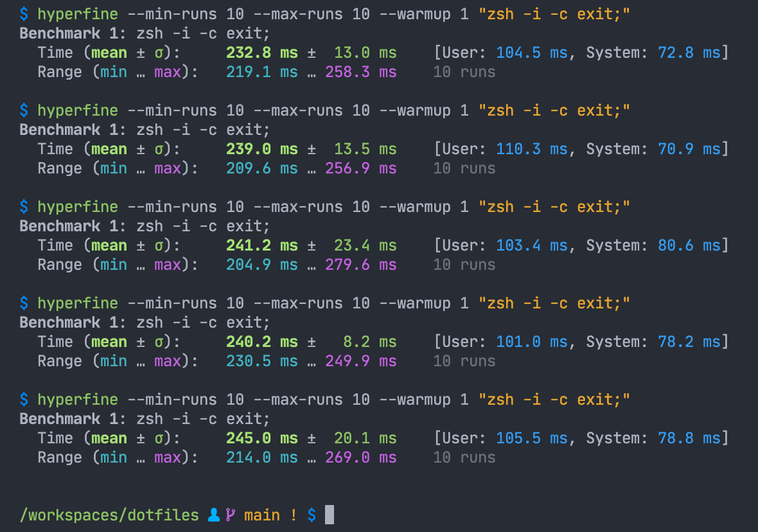Image resolution: width=758 pixels, height=532 pixels.
Task: Click the mean value 240.2 ms
Action: 262,341
